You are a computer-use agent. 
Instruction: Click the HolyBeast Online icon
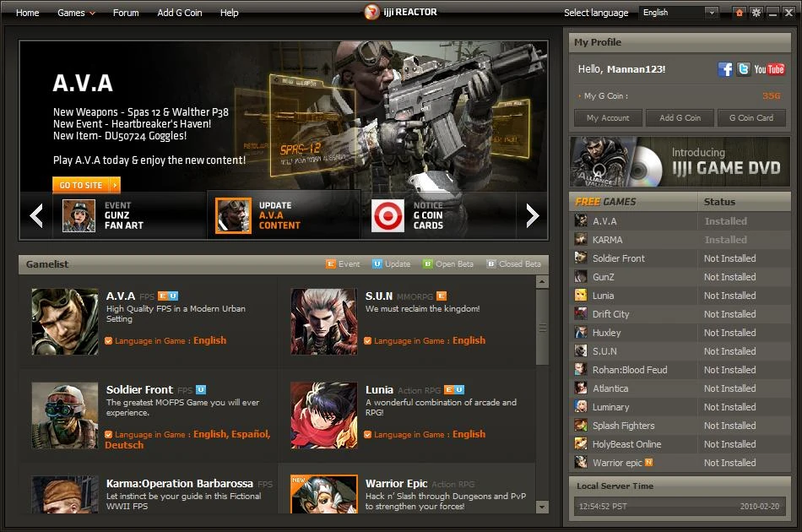581,443
